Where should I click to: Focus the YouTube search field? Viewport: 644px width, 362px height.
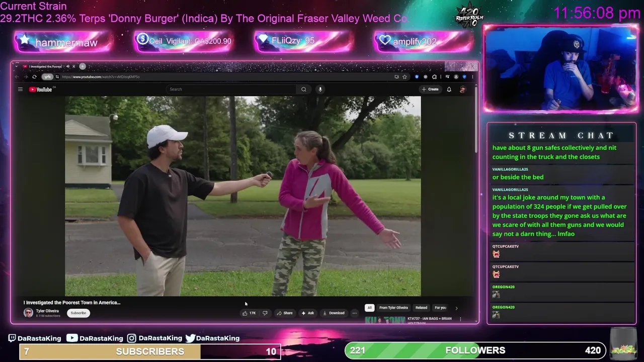pos(231,89)
